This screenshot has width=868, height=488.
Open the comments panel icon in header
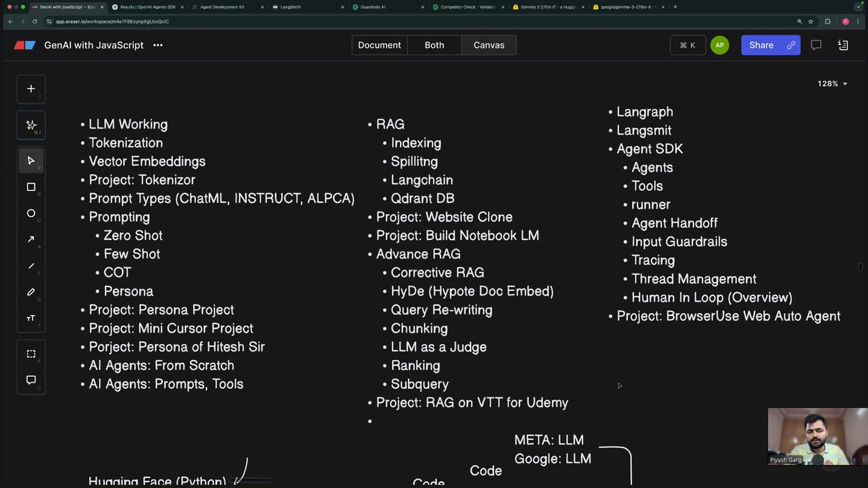[816, 45]
